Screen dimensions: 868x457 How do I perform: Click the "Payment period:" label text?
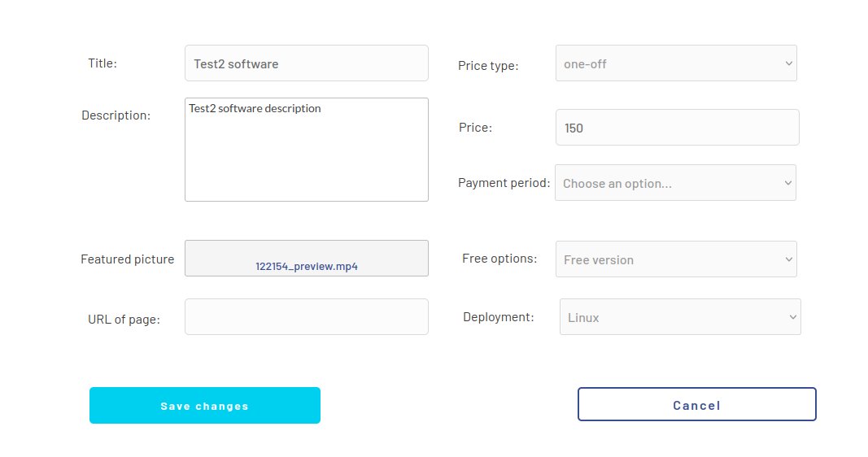pyautogui.click(x=504, y=183)
